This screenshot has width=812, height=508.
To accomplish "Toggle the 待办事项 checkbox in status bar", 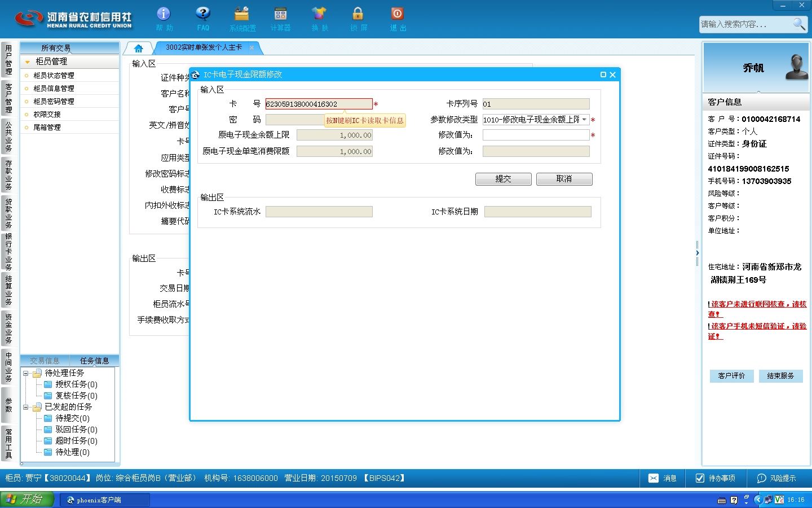I will [700, 478].
